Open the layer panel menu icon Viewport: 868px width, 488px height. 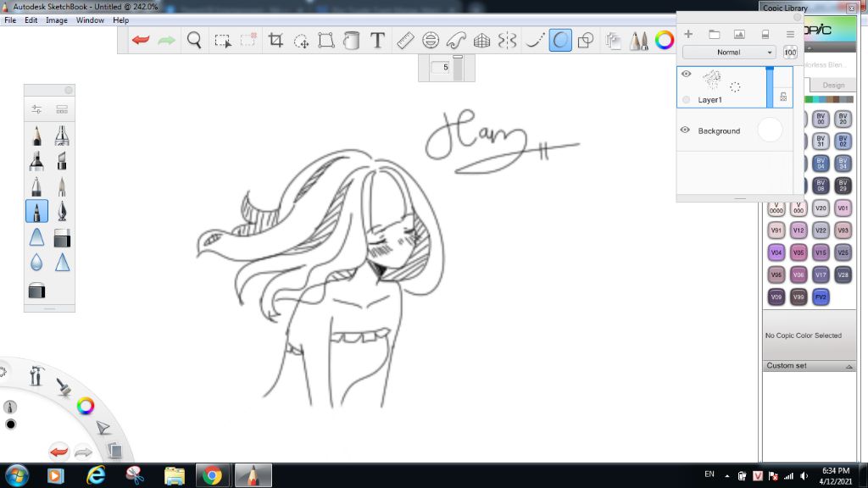tap(790, 34)
